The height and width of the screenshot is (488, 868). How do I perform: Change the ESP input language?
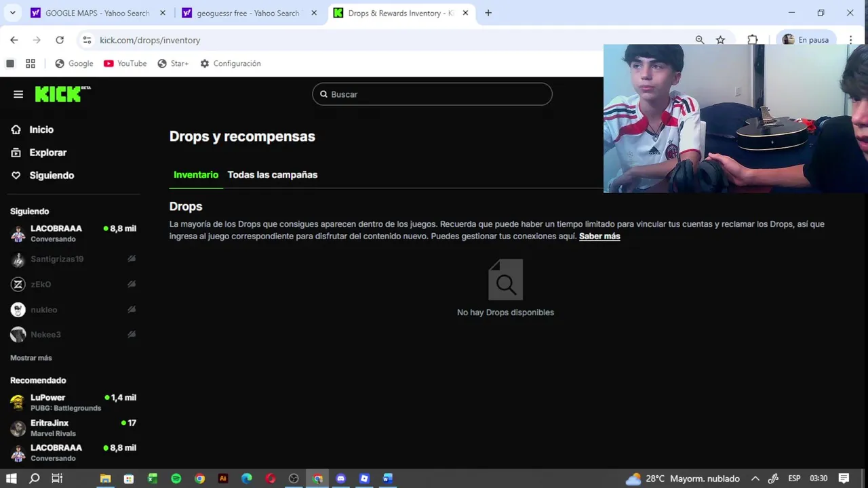794,479
